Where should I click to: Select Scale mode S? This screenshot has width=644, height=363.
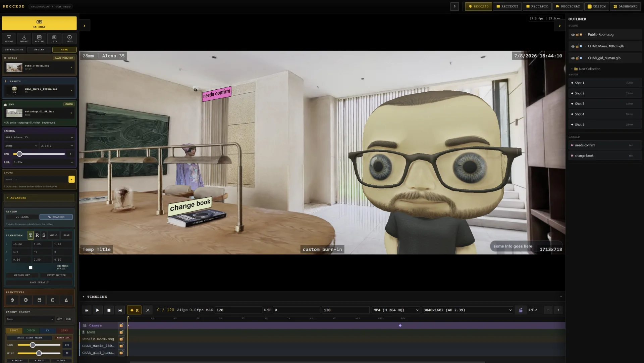[x=44, y=235]
